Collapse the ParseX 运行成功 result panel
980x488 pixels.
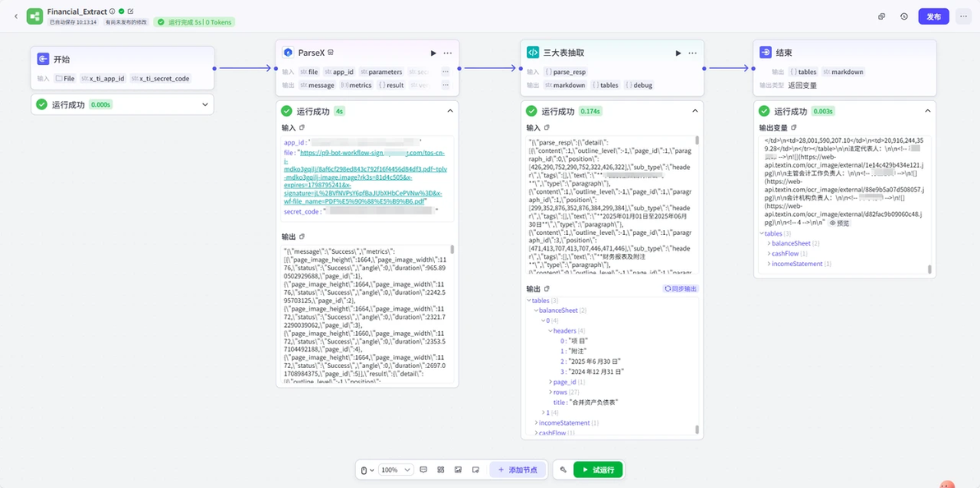pyautogui.click(x=450, y=111)
